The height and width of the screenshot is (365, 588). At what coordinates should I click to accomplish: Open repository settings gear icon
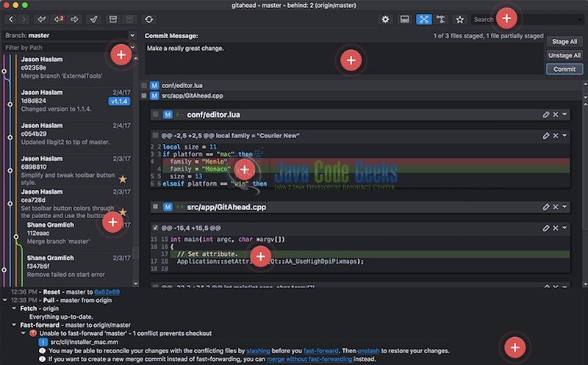(385, 19)
